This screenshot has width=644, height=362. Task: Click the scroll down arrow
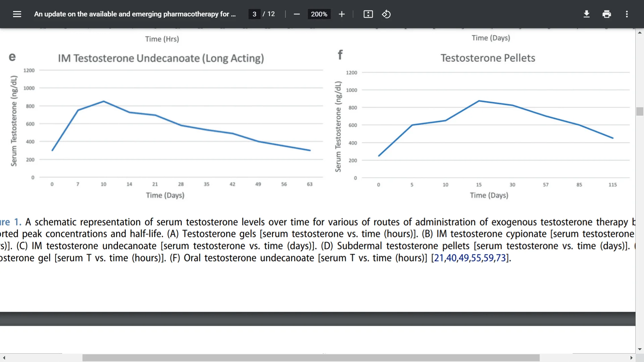pyautogui.click(x=640, y=349)
